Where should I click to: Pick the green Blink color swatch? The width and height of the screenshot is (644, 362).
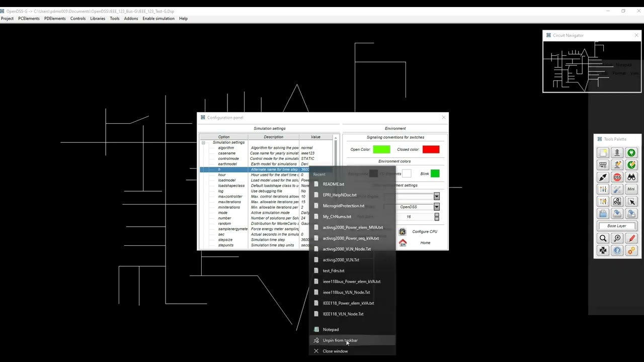click(x=435, y=173)
